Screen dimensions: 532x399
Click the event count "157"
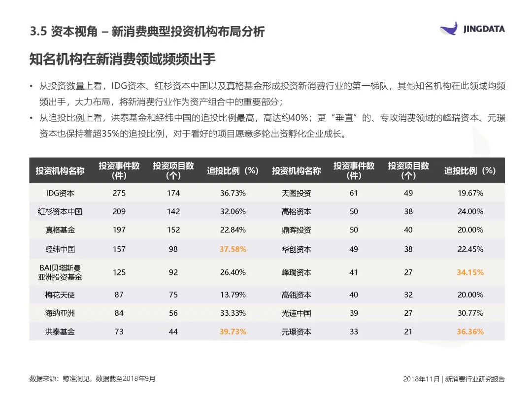[x=119, y=249]
